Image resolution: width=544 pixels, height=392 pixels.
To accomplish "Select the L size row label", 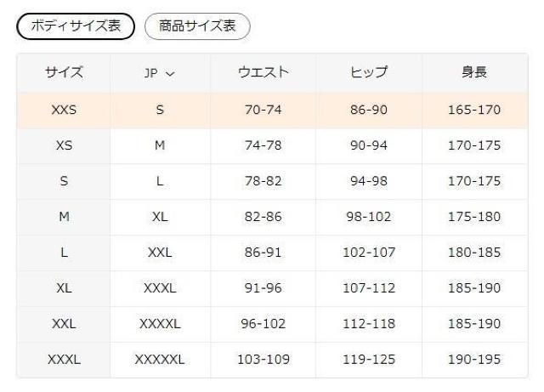I will tap(64, 253).
